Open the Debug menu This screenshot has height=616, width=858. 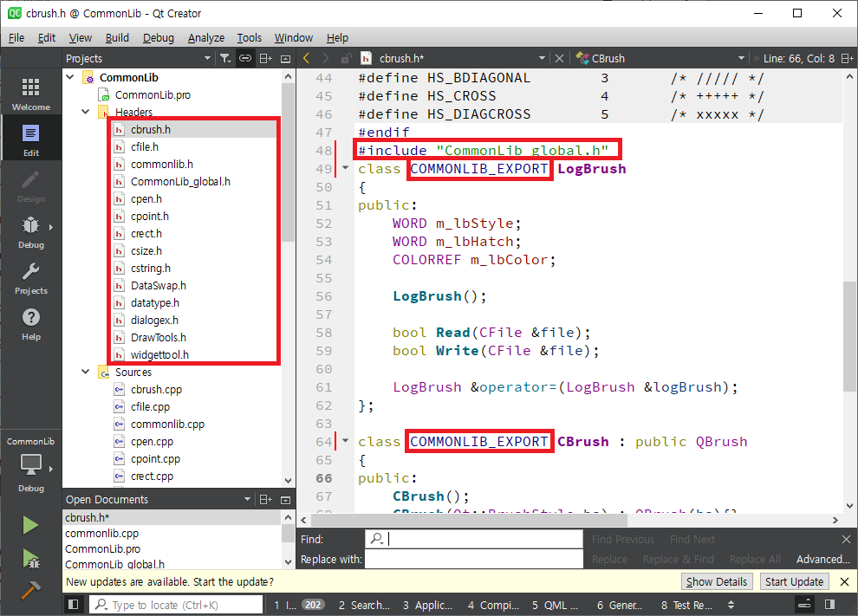point(158,38)
